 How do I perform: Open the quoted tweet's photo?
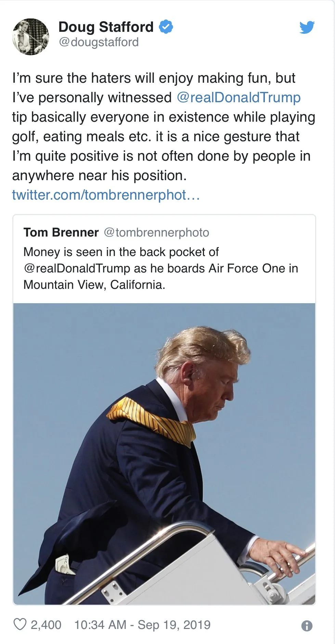164,454
